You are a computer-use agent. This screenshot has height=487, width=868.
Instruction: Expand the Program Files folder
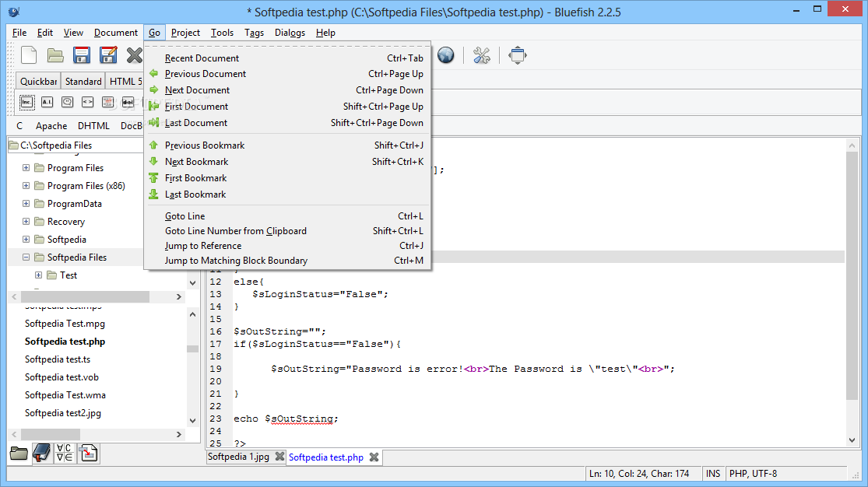point(26,168)
